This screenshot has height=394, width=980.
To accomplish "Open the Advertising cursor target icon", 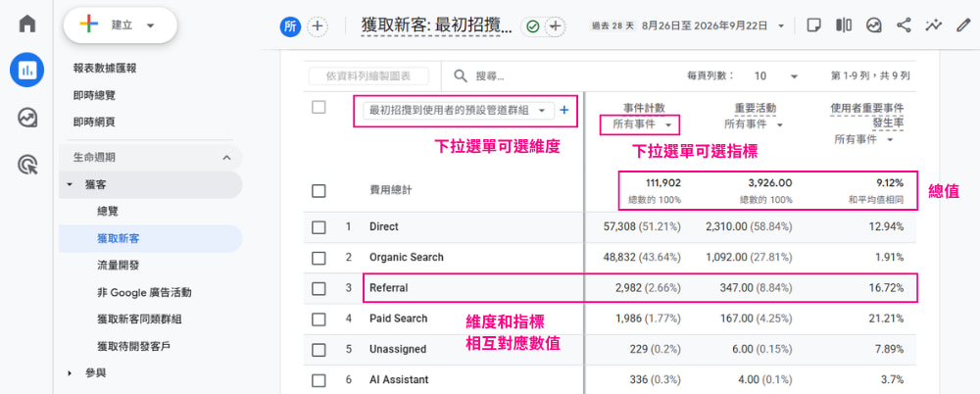I will (x=26, y=165).
